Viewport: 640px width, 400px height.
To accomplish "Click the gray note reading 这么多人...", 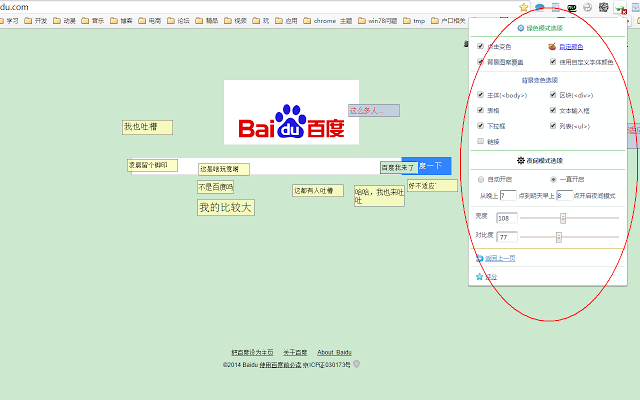I will click(374, 111).
